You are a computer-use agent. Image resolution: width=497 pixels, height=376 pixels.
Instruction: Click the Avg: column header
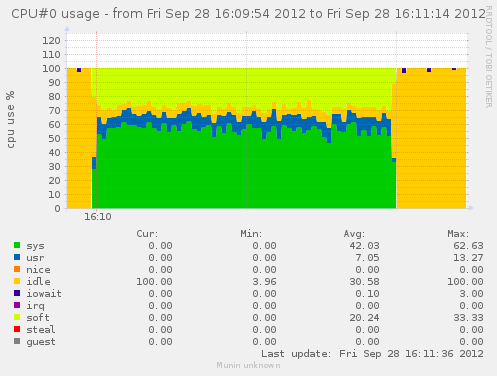pyautogui.click(x=354, y=234)
